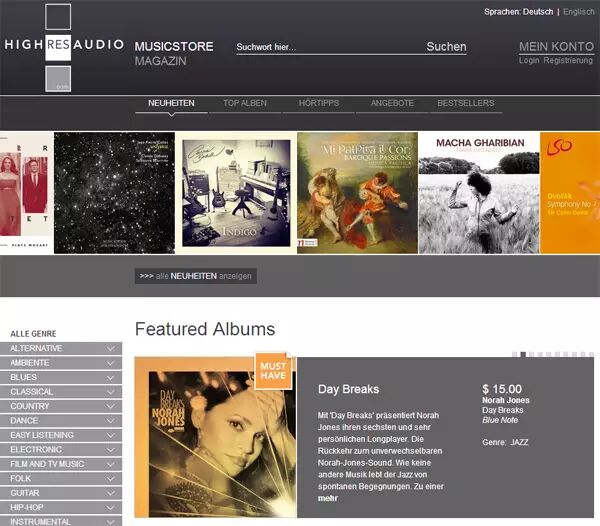The width and height of the screenshot is (600, 526).
Task: Open the Day Breaks album title
Action: (348, 389)
